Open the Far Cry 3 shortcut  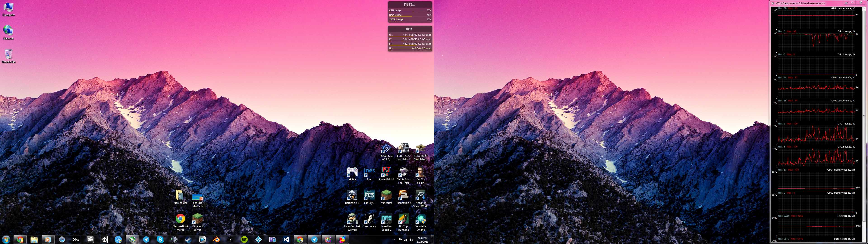click(369, 197)
